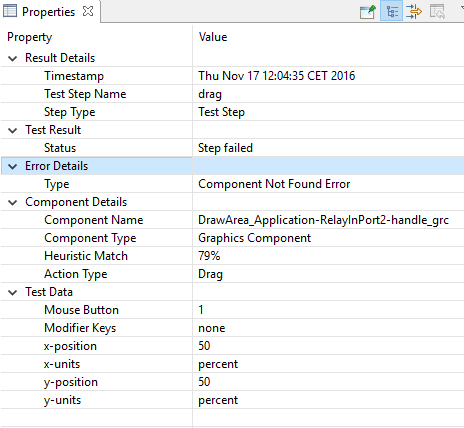Close the Properties tab with the X
This screenshot has width=464, height=428.
pyautogui.click(x=88, y=11)
